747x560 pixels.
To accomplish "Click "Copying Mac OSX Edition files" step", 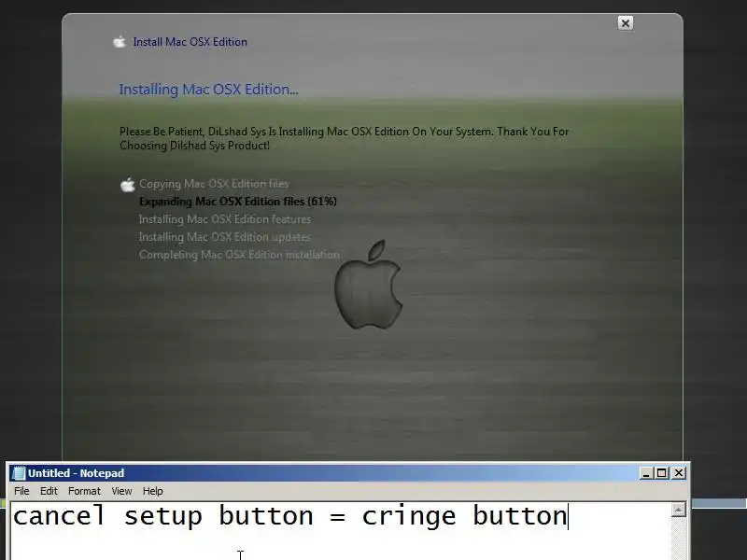I will pos(214,184).
